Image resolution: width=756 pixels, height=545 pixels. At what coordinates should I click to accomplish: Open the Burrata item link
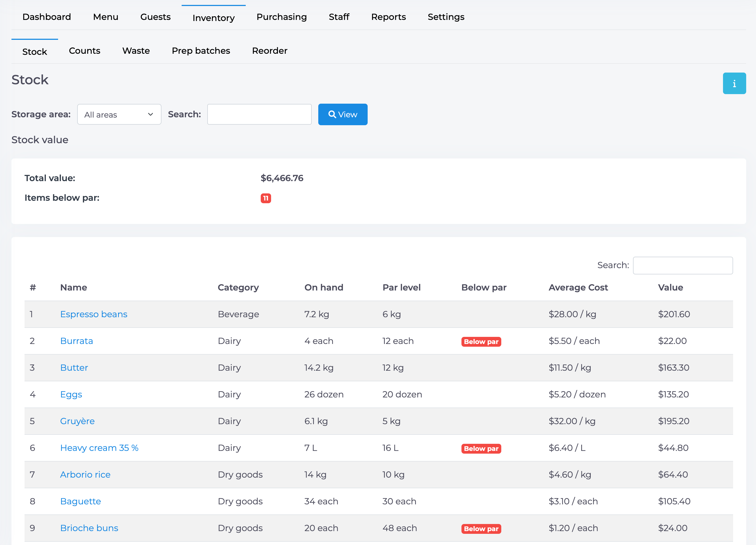(x=77, y=341)
